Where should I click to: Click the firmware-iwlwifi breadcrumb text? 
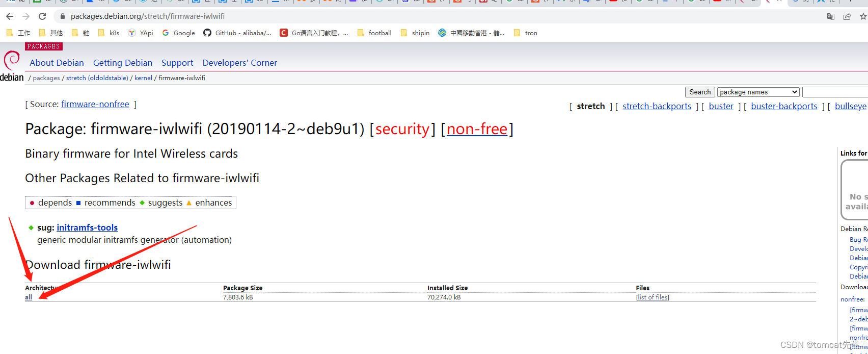click(x=182, y=78)
